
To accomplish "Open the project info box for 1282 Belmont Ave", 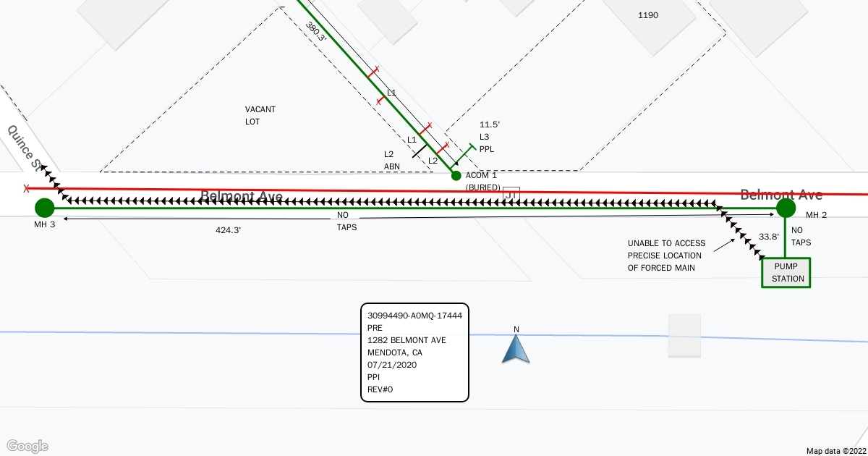I will tap(414, 352).
